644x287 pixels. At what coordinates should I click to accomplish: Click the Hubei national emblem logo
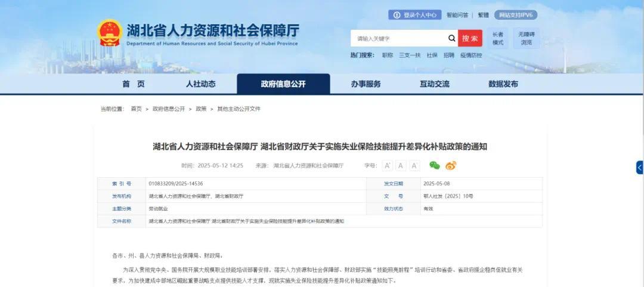click(x=110, y=33)
